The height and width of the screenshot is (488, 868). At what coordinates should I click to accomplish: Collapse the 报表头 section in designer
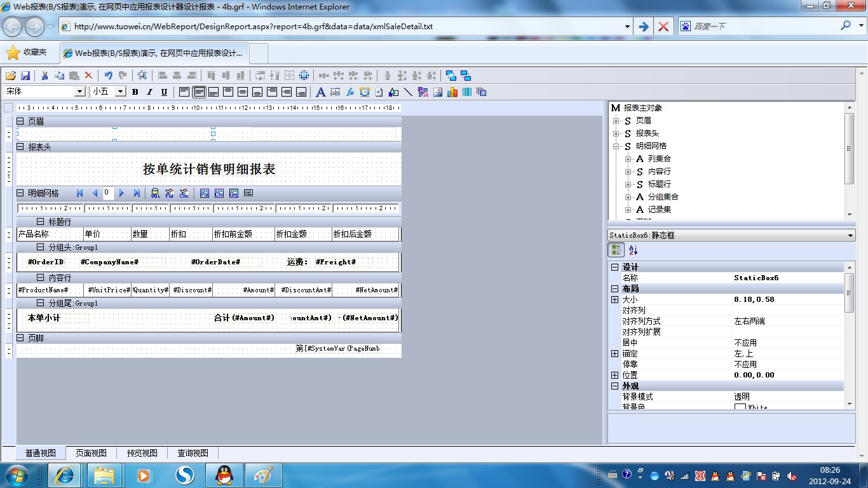point(20,147)
